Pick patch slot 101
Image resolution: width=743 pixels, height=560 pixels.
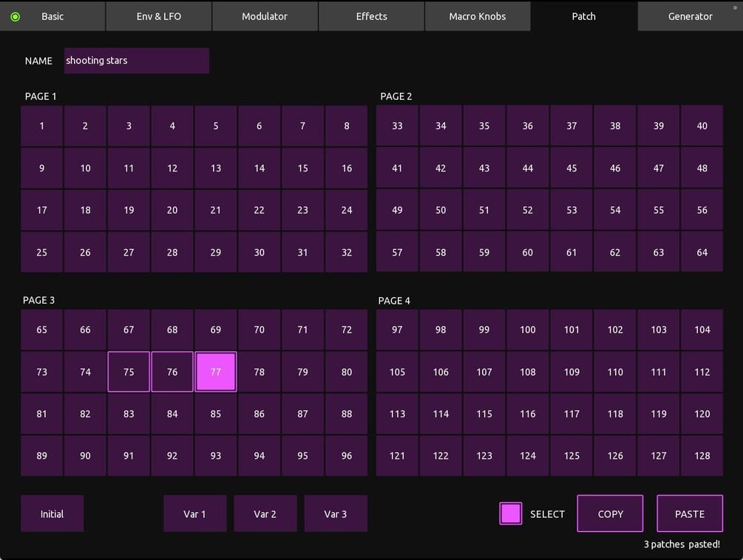(571, 329)
